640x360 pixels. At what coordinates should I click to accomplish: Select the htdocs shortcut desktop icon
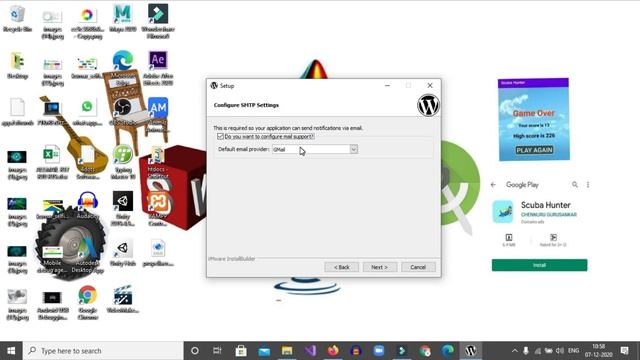pyautogui.click(x=158, y=162)
